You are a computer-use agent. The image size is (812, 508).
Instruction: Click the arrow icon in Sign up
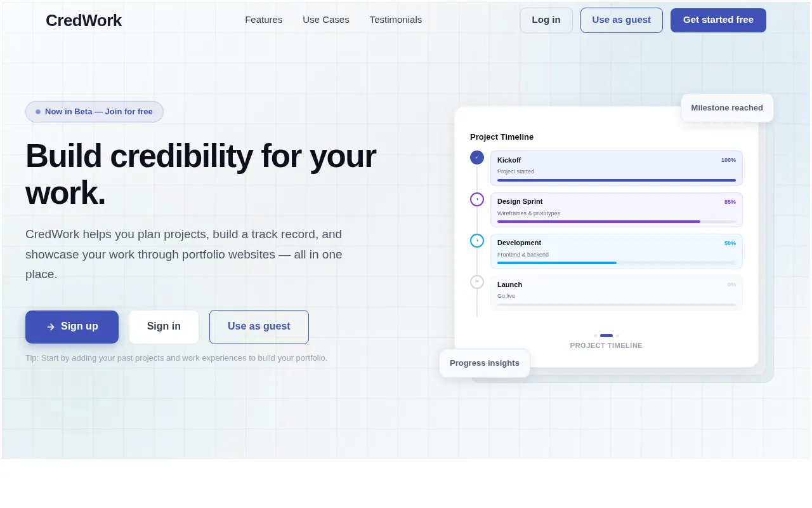click(51, 327)
